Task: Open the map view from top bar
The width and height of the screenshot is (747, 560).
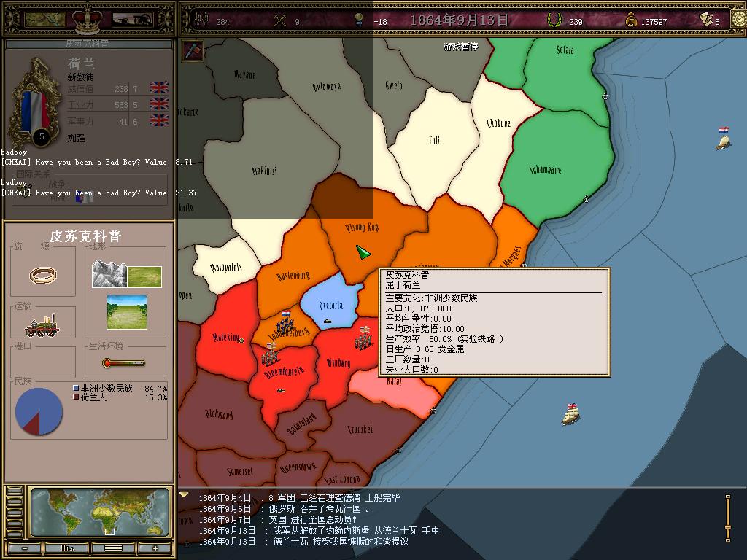Action: [44, 20]
